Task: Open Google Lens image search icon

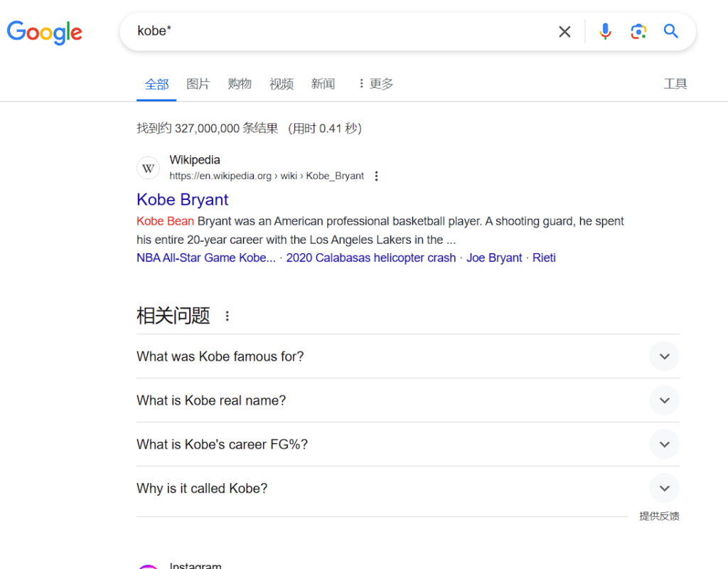Action: coord(638,31)
